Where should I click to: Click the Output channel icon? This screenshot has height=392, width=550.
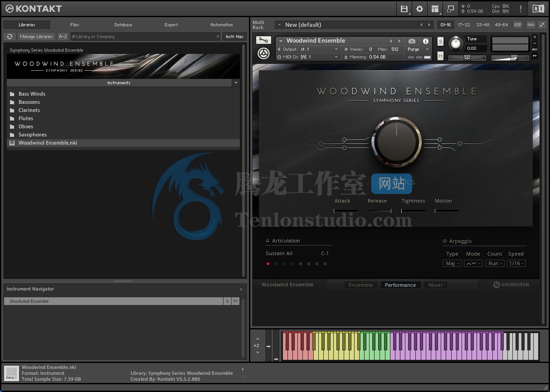[x=279, y=49]
